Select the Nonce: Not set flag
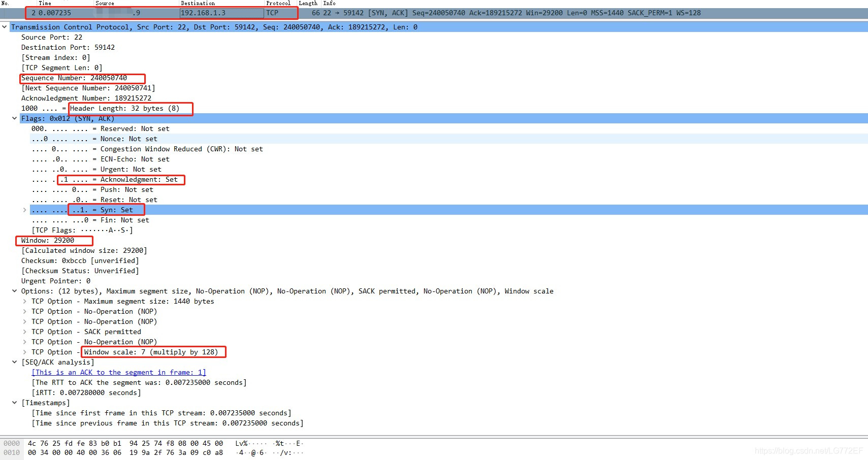The width and height of the screenshot is (868, 460). (x=94, y=139)
